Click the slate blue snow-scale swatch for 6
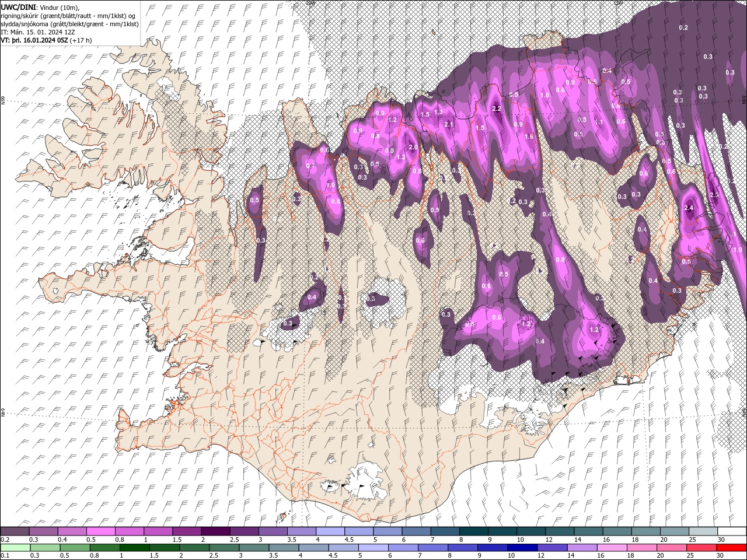 pyautogui.click(x=416, y=531)
